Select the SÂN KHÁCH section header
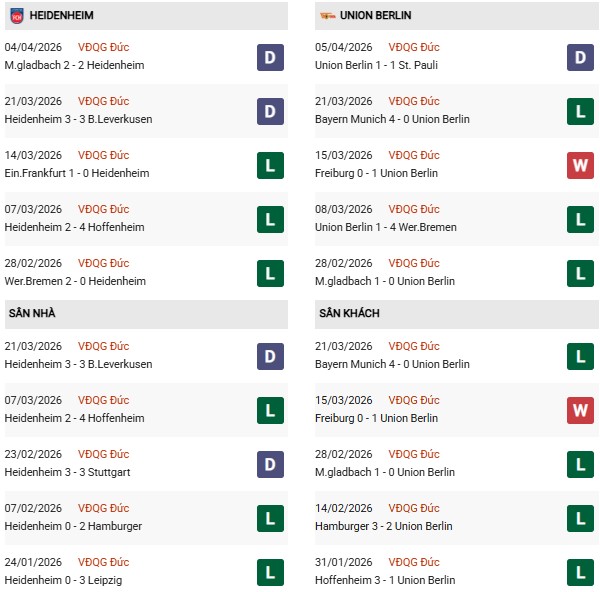This screenshot has width=600, height=592. pos(350,314)
